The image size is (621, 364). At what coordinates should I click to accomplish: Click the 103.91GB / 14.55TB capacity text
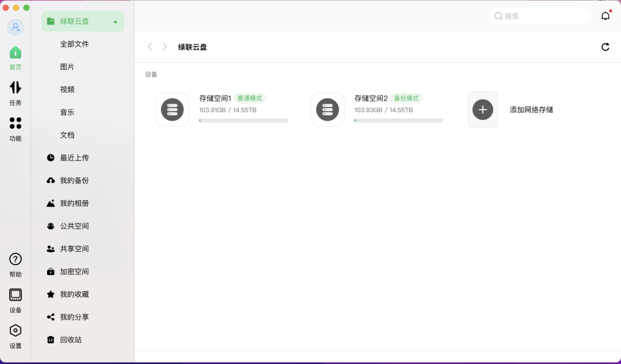point(228,110)
